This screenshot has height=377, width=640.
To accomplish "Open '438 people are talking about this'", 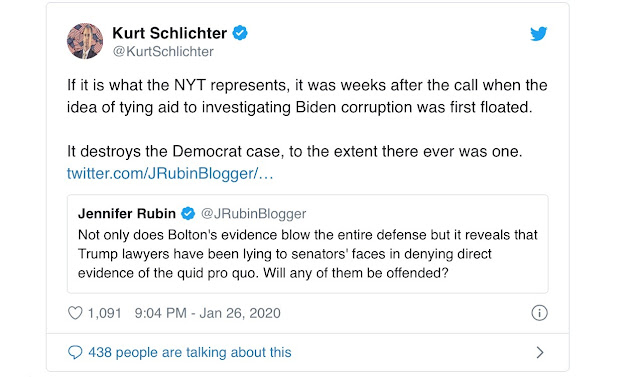I will tap(190, 352).
